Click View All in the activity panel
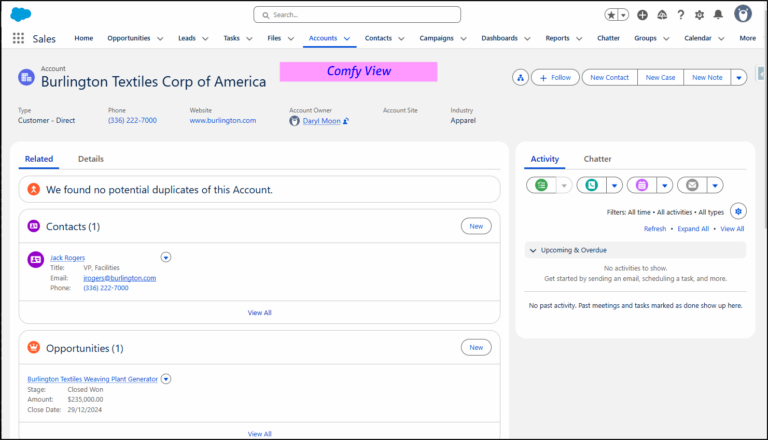The image size is (768, 440). 732,229
